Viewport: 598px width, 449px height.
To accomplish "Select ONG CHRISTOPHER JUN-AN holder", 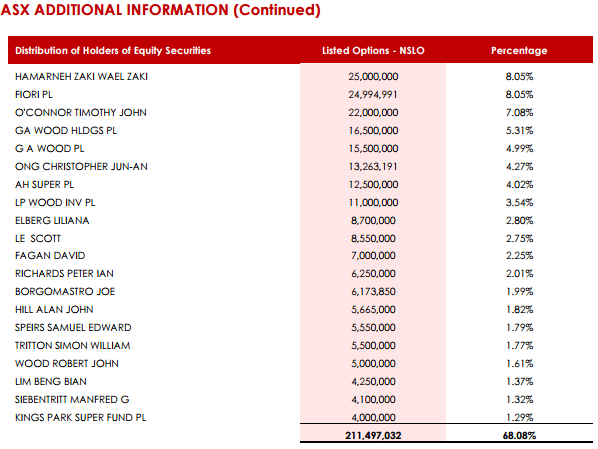I will [x=81, y=167].
